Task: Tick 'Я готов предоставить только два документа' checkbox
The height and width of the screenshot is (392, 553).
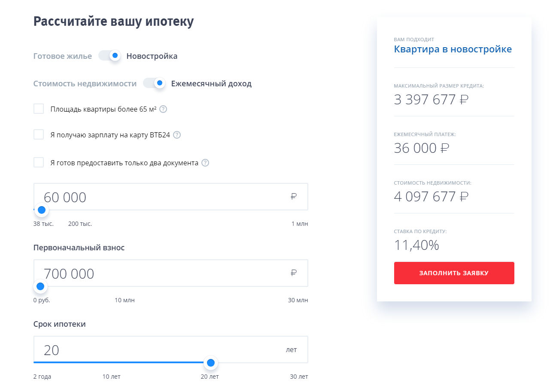Action: click(39, 163)
